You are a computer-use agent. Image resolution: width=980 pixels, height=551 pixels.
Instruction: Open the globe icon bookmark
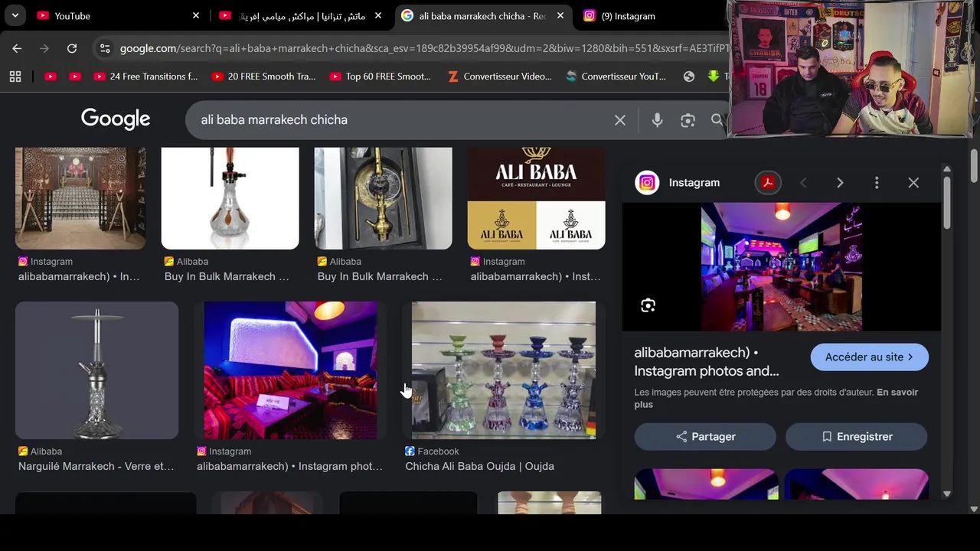click(x=689, y=77)
